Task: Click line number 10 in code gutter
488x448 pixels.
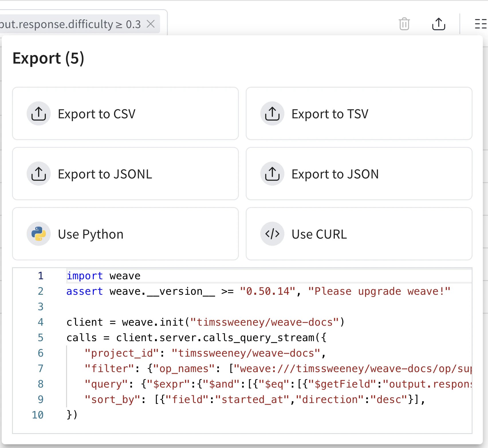Action: (38, 415)
